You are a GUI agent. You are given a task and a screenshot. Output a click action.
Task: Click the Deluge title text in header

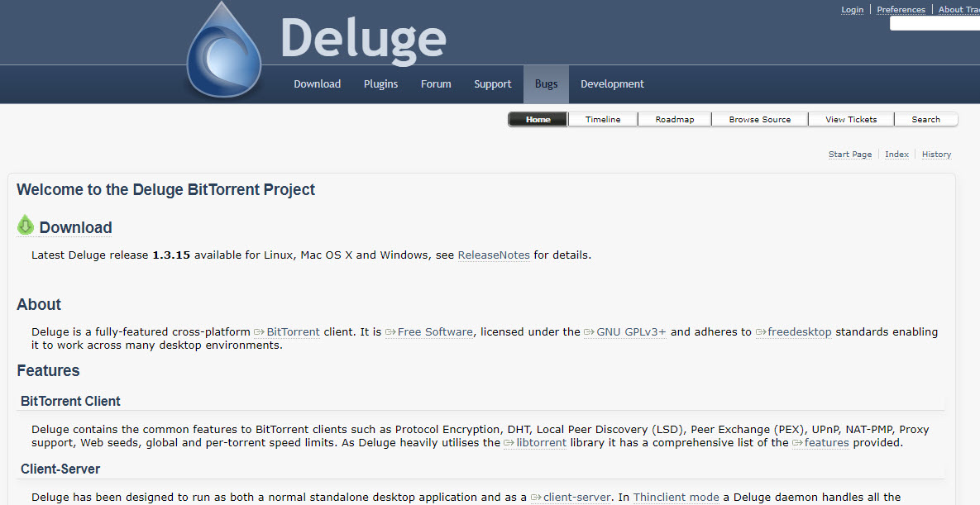coord(363,40)
